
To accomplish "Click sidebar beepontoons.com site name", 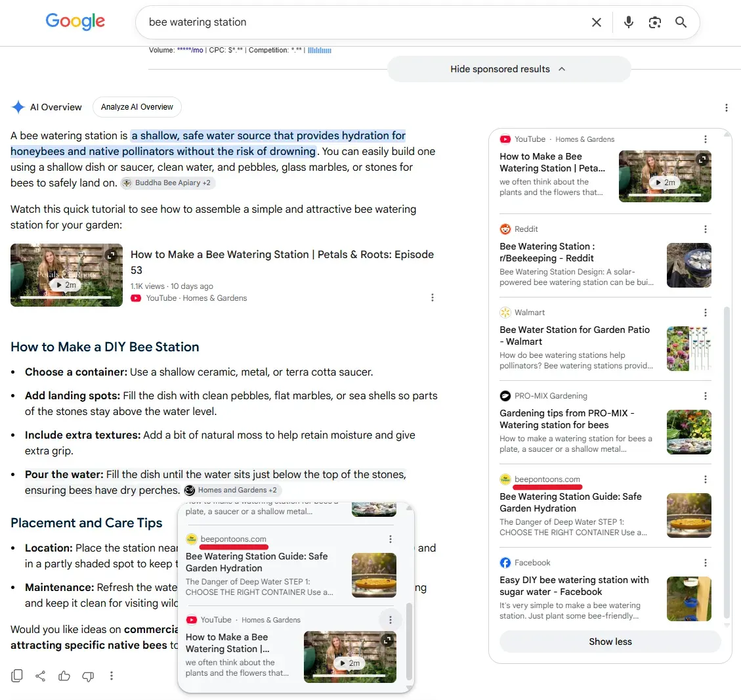I will click(547, 479).
